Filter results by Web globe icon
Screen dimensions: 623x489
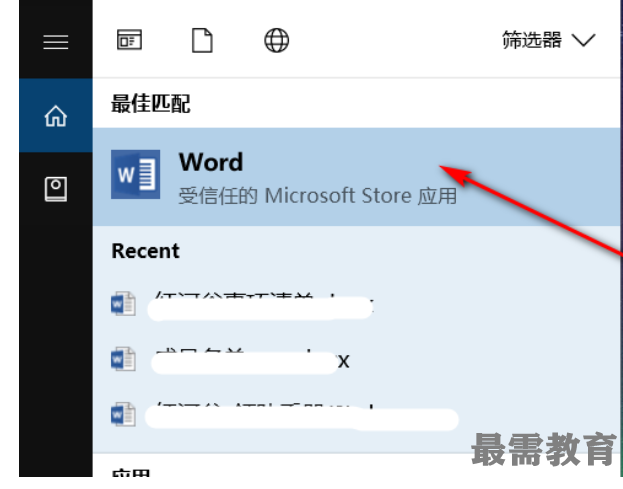(277, 40)
